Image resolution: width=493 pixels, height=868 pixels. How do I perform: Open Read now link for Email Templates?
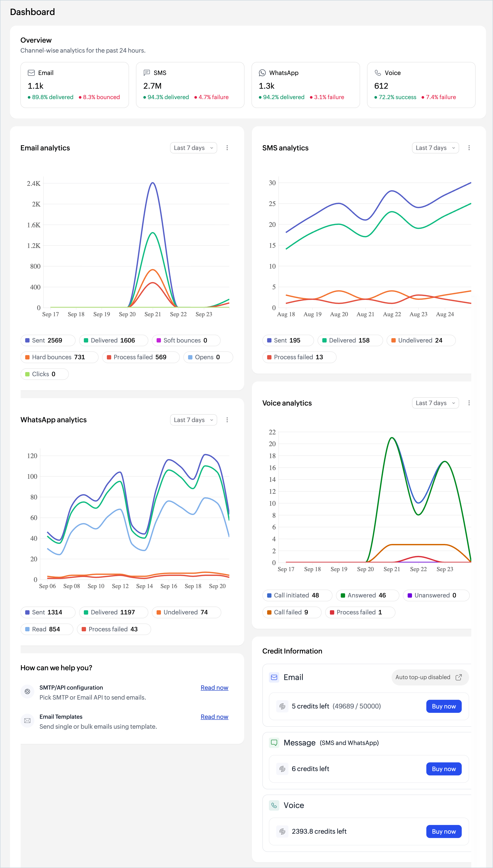[214, 717]
